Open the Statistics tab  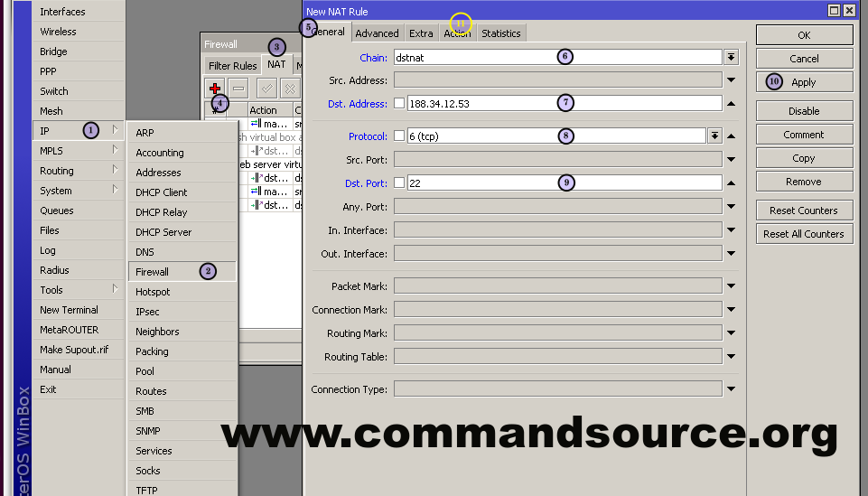tap(500, 33)
